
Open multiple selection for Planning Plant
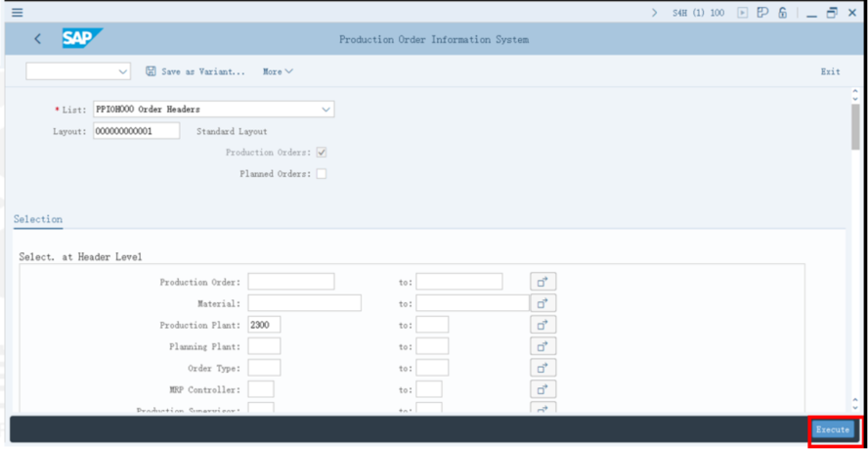pyautogui.click(x=543, y=346)
